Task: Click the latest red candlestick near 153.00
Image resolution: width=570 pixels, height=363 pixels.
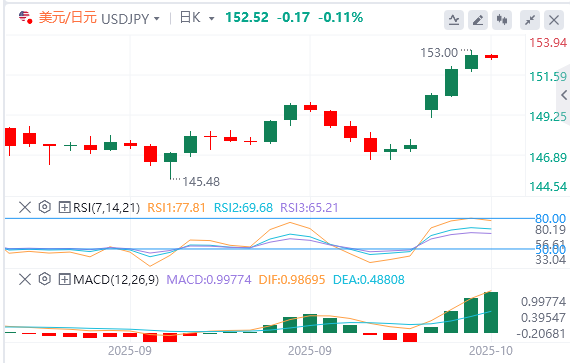Action: (491, 56)
